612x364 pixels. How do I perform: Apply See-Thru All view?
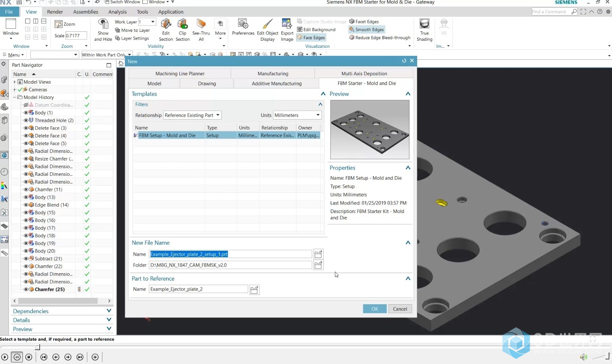coord(201,30)
